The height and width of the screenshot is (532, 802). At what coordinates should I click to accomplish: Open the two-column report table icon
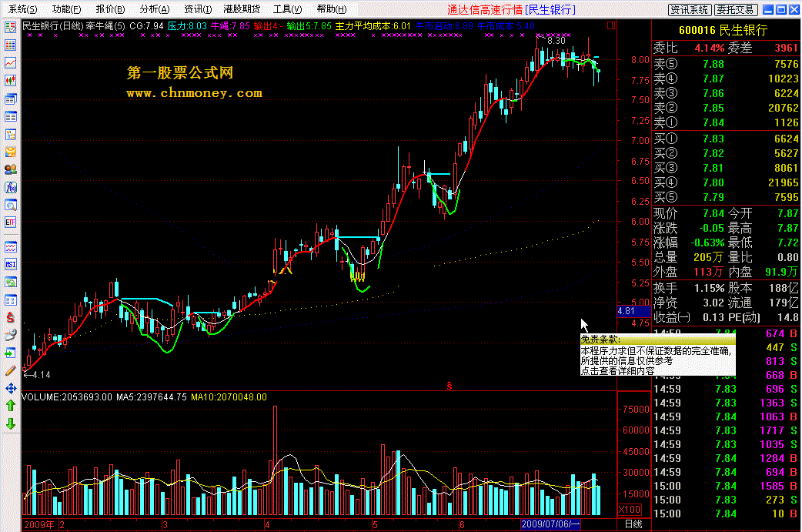[10, 116]
